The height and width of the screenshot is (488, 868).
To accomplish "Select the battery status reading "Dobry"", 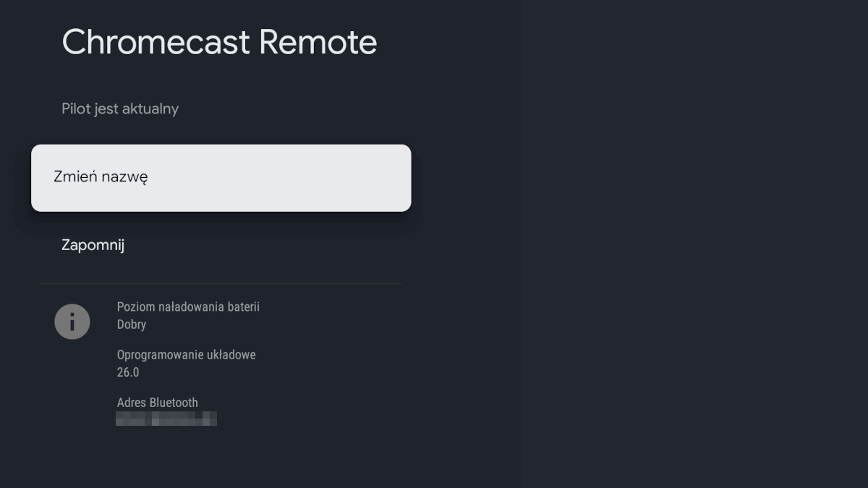I will [x=132, y=324].
